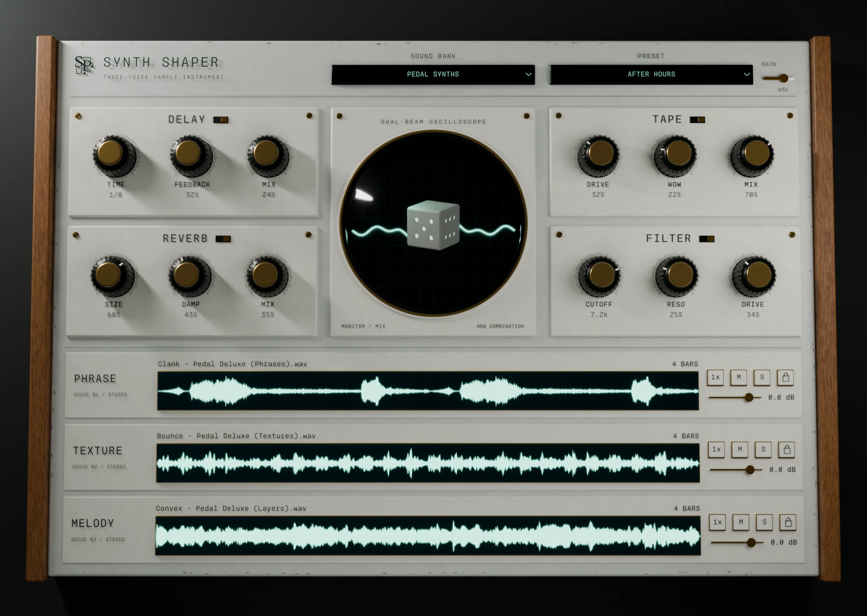867x616 pixels.
Task: Toggle the Filter effect on/off switch
Action: [x=707, y=239]
